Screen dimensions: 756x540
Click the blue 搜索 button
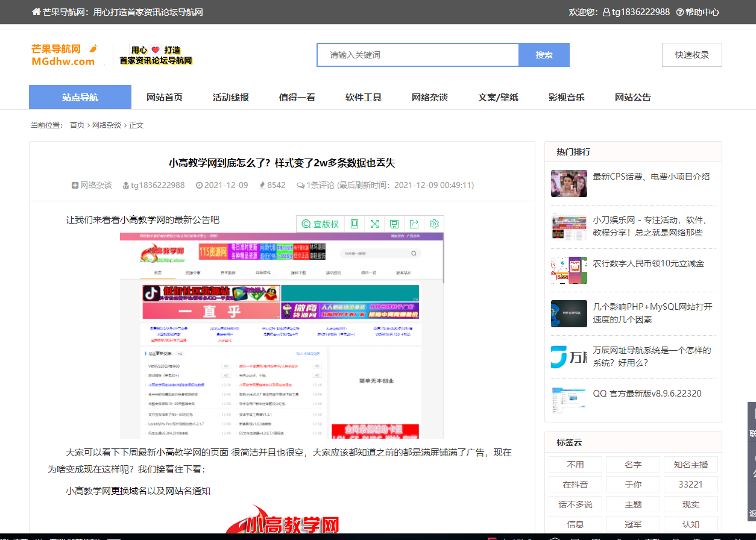pos(544,55)
